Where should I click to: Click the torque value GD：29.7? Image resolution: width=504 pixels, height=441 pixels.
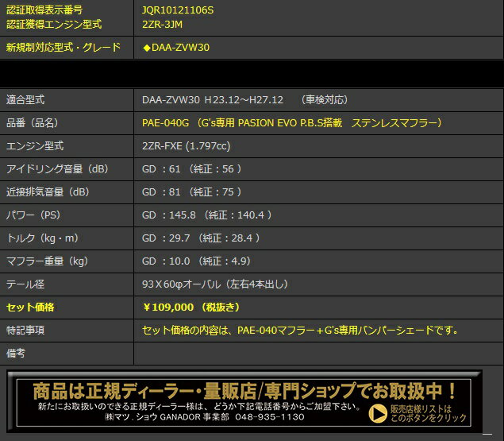pos(201,238)
